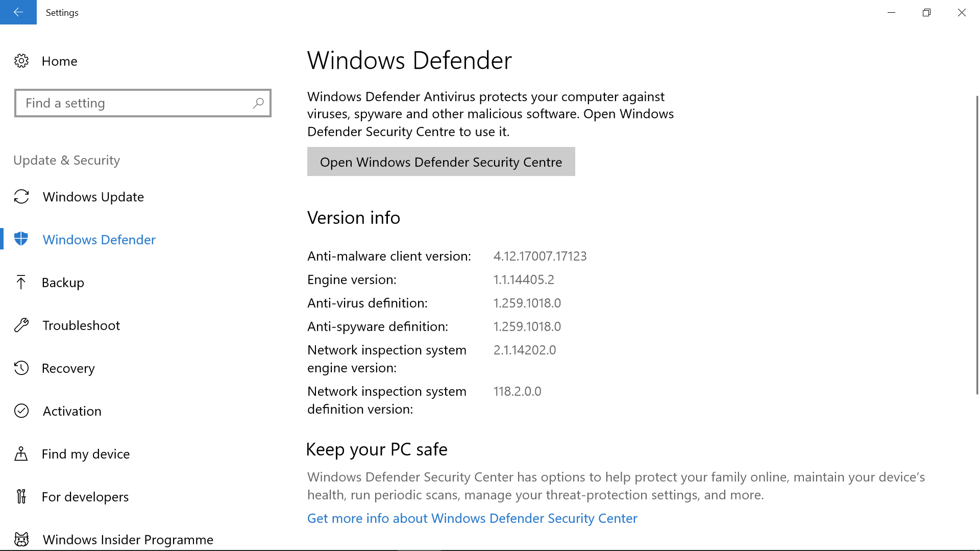Screen dimensions: 980x551
Task: Click the Update & Security section label
Action: click(67, 160)
